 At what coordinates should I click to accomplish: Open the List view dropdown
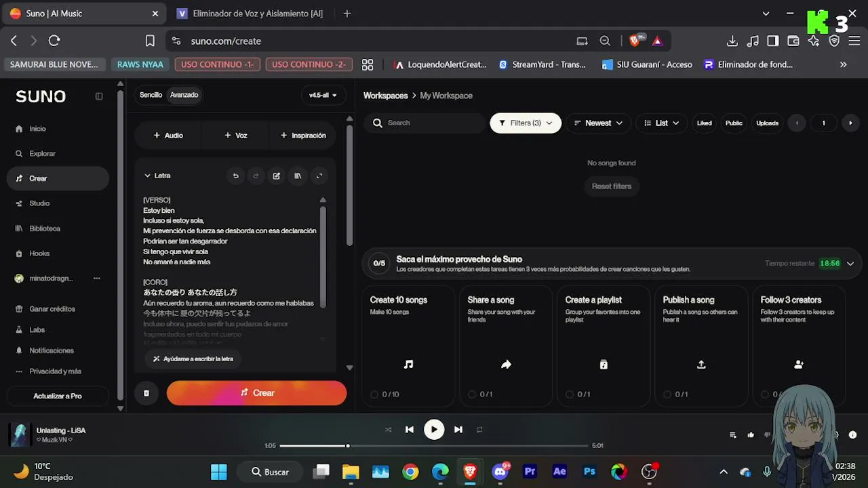[x=662, y=123]
